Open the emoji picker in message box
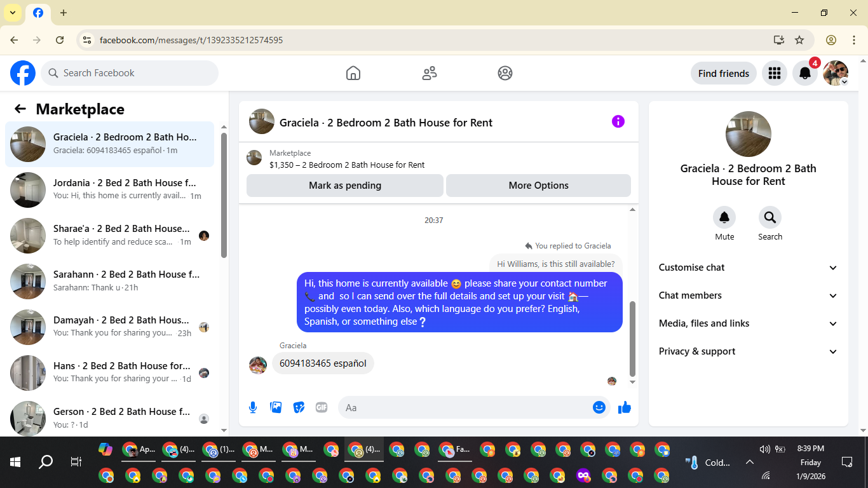 point(599,407)
